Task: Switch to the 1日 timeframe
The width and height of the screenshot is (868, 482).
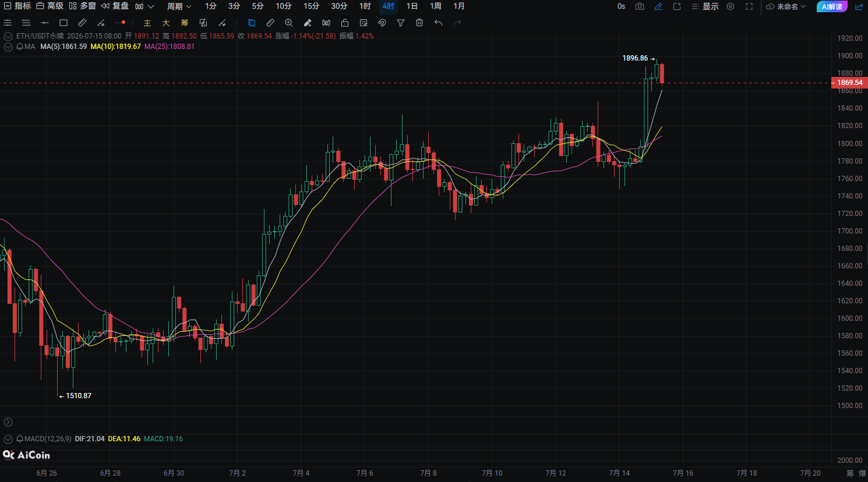Action: [412, 6]
